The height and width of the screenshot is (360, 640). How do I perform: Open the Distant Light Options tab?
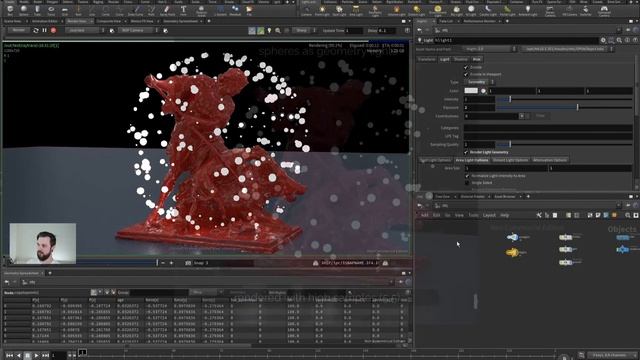510,160
